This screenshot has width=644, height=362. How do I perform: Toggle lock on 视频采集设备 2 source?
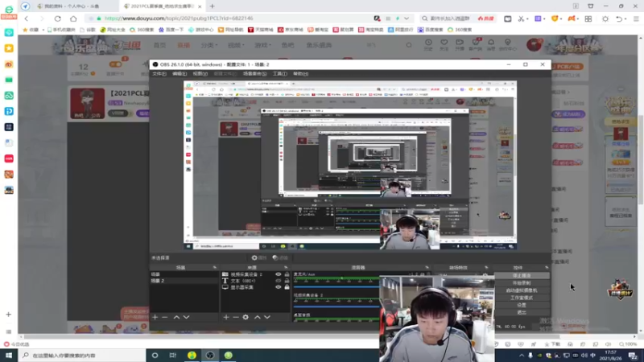point(287,274)
